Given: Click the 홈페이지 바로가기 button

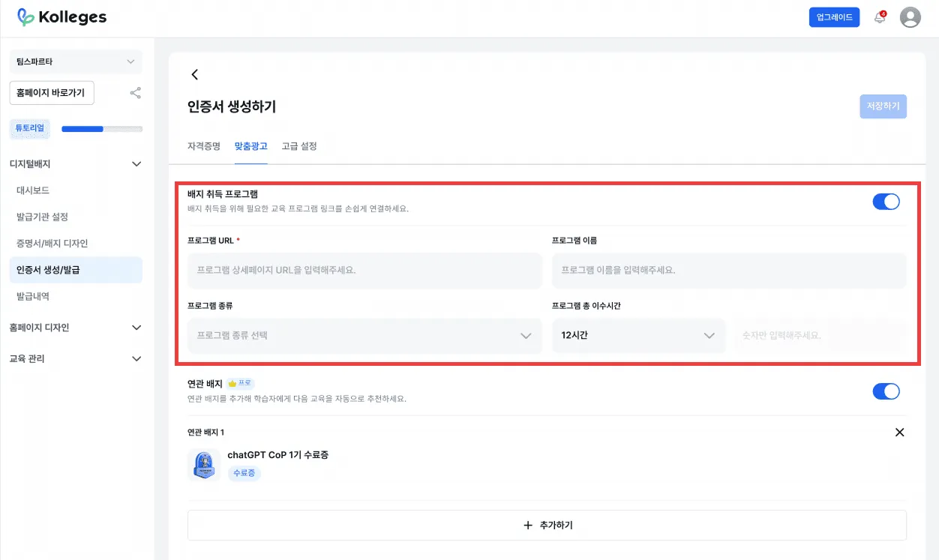Looking at the screenshot, I should tap(52, 93).
